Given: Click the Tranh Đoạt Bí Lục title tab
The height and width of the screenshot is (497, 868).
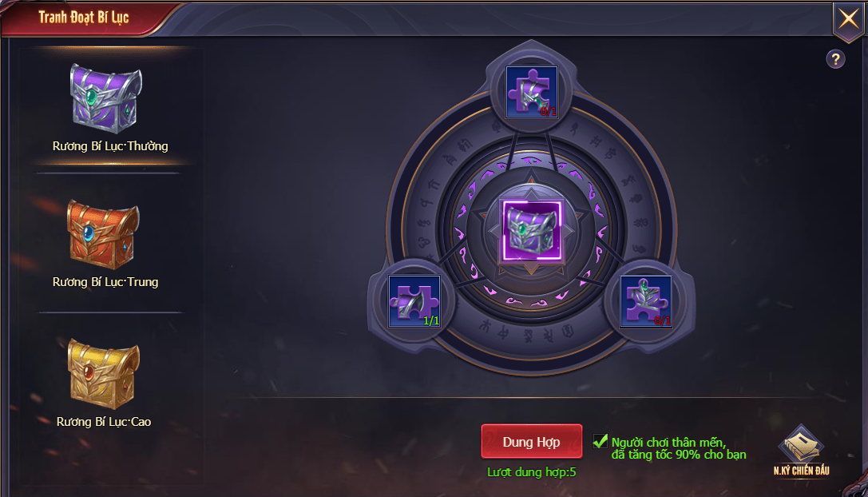Looking at the screenshot, I should [x=84, y=18].
